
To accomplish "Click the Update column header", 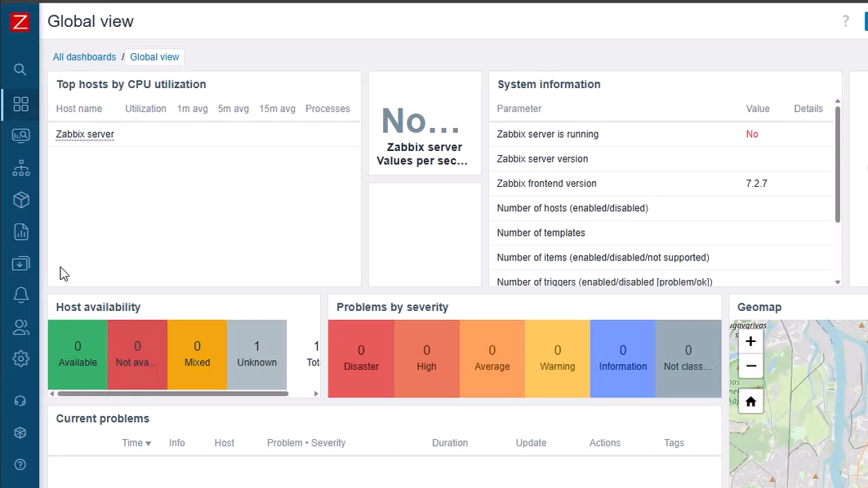I will pyautogui.click(x=531, y=443).
